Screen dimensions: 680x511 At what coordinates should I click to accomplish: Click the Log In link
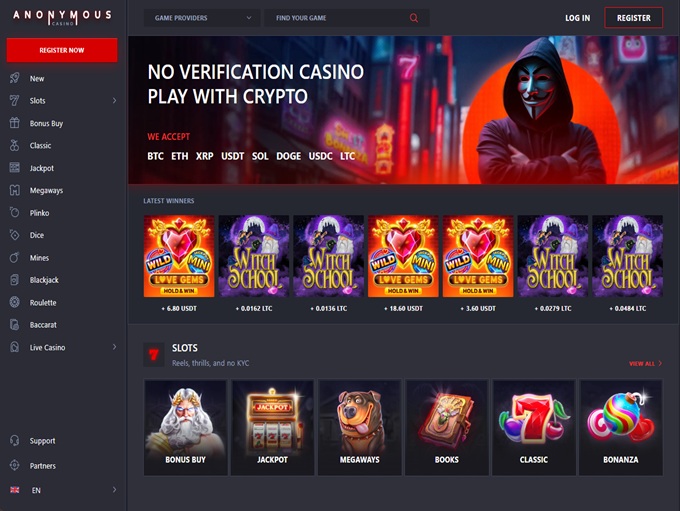pos(577,18)
